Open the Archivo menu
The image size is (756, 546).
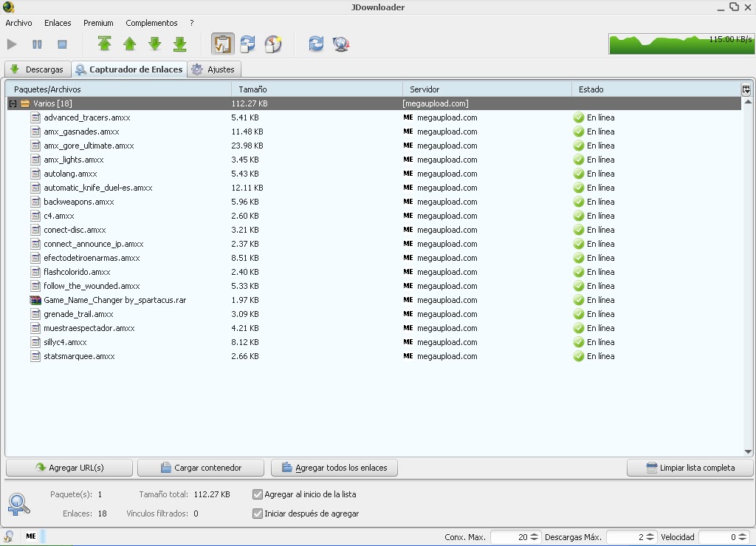(x=18, y=23)
